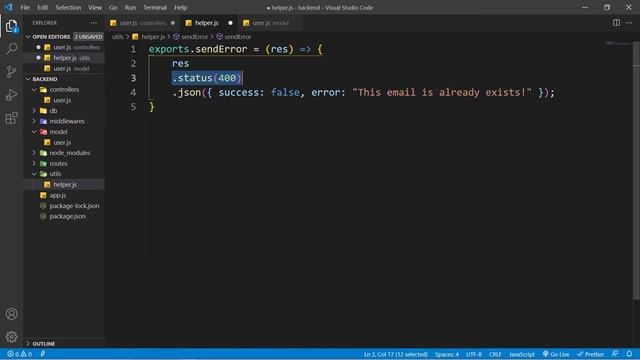Open app.js in file tree
The image size is (640, 360).
coord(64,195)
